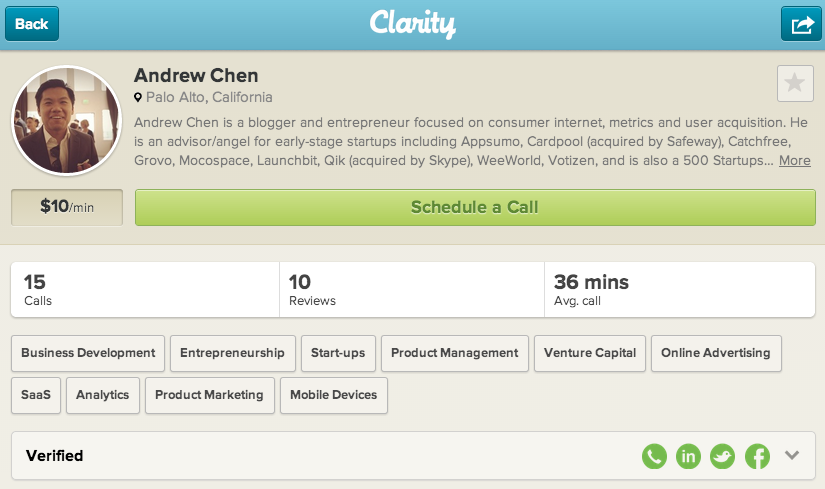Toggle the favorite star for Andrew Chen
The width and height of the screenshot is (825, 489).
click(794, 83)
